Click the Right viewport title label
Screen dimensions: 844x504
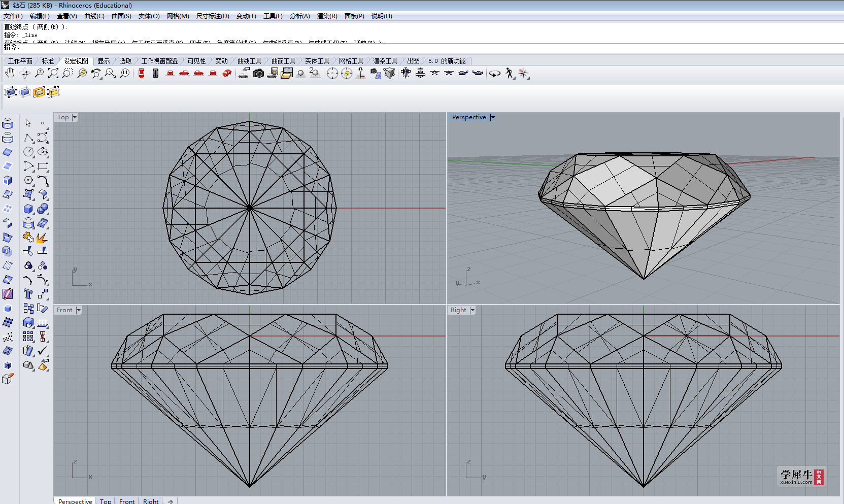pyautogui.click(x=458, y=310)
